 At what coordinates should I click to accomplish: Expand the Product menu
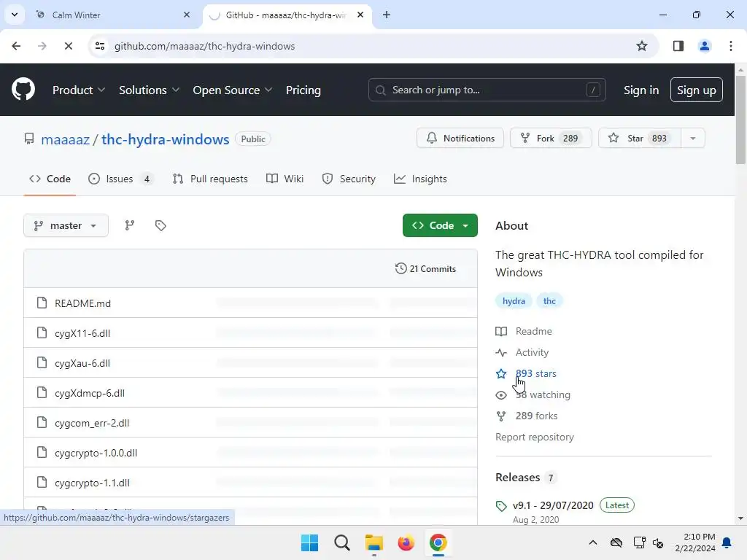click(x=79, y=90)
